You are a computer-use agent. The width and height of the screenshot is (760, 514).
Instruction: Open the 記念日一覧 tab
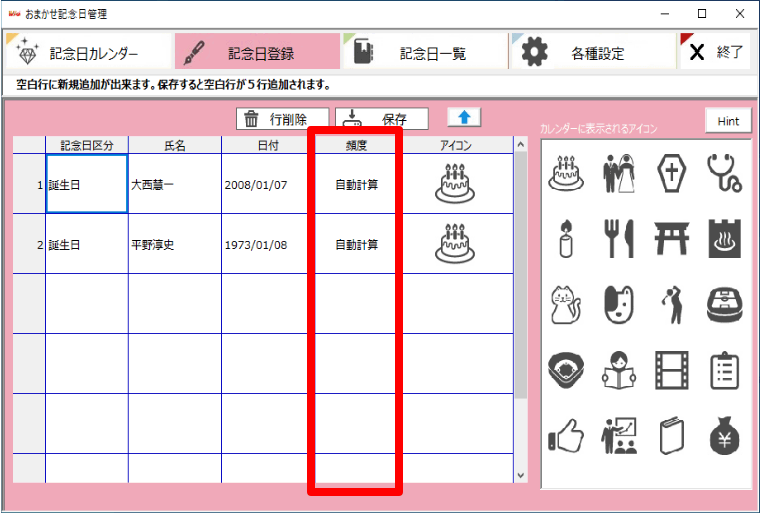[425, 51]
